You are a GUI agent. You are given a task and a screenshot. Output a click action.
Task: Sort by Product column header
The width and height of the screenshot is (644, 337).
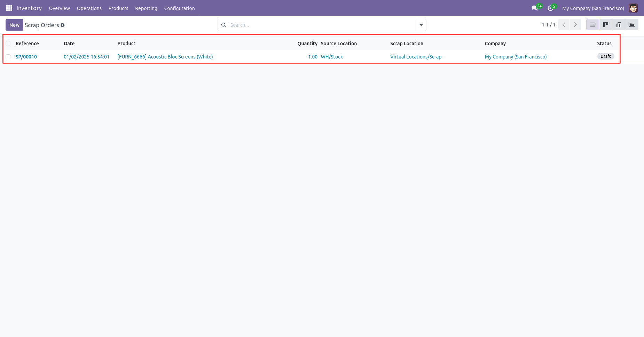[126, 44]
